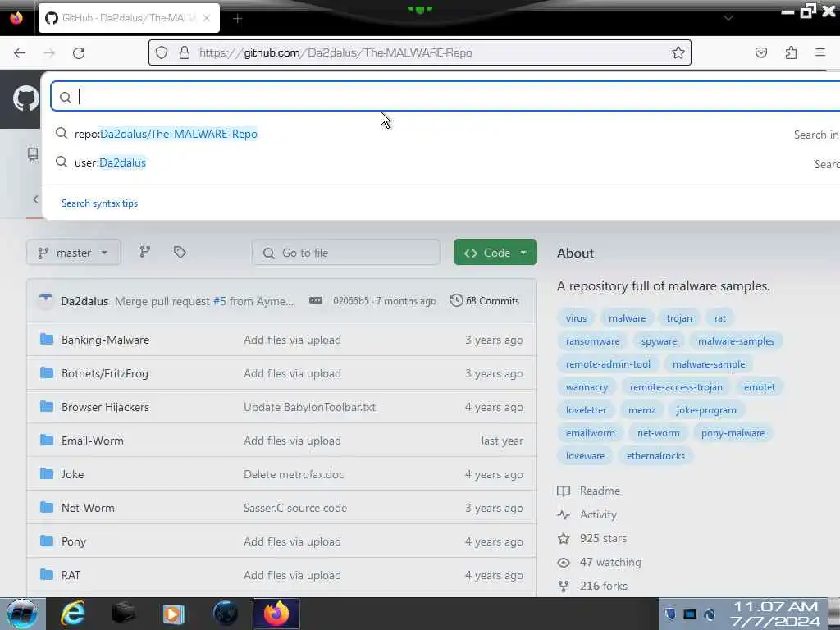The width and height of the screenshot is (840, 630).
Task: Click the padlock site security icon
Action: pyautogui.click(x=185, y=52)
